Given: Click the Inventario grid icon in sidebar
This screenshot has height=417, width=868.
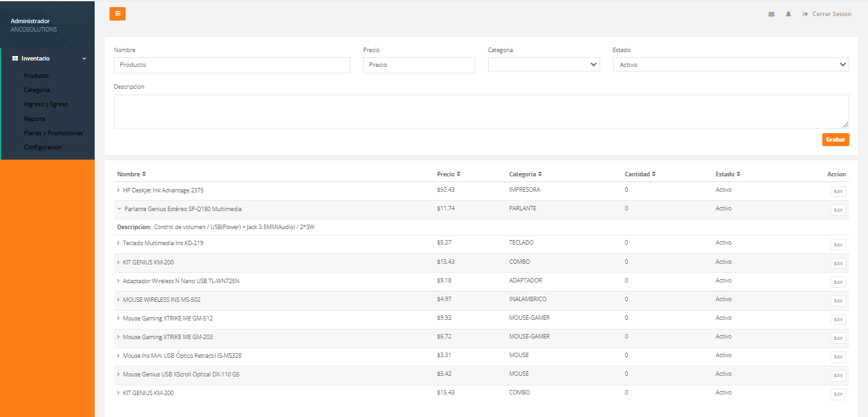Looking at the screenshot, I should click(15, 59).
